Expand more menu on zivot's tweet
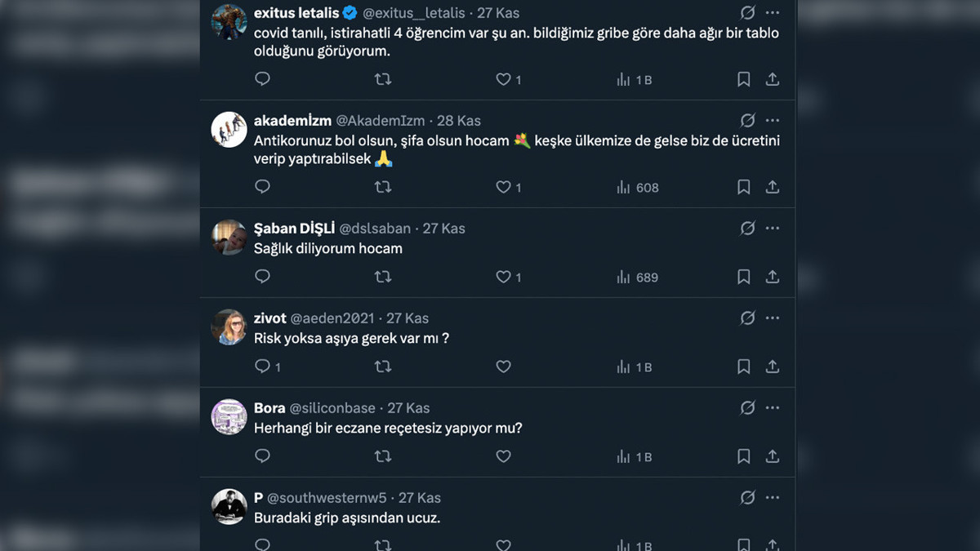The image size is (980, 551). (x=773, y=318)
